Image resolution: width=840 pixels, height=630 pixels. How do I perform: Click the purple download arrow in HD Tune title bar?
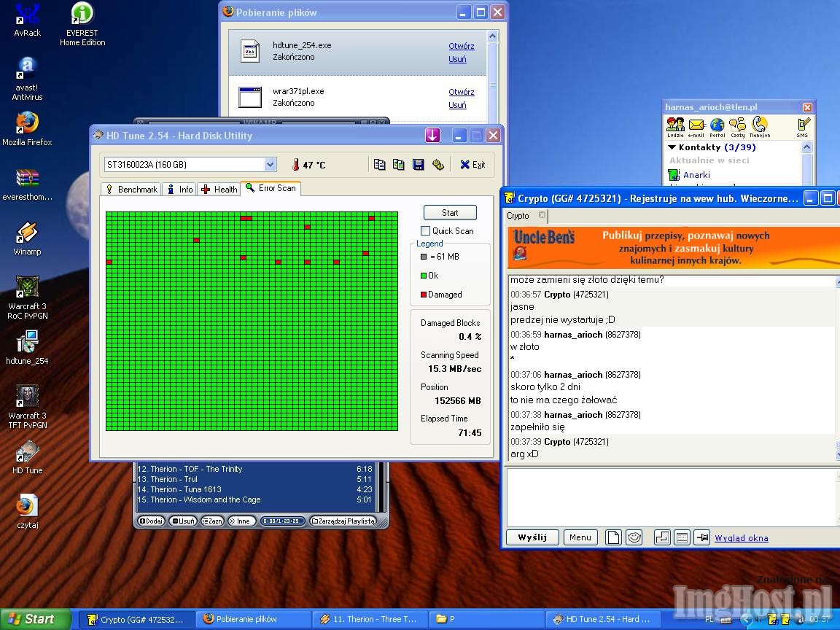click(433, 136)
